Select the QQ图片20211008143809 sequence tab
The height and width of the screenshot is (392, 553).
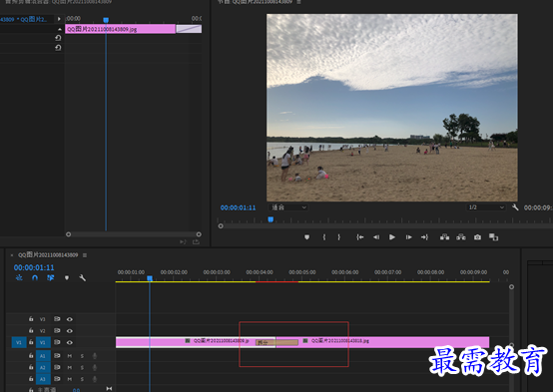coord(48,255)
